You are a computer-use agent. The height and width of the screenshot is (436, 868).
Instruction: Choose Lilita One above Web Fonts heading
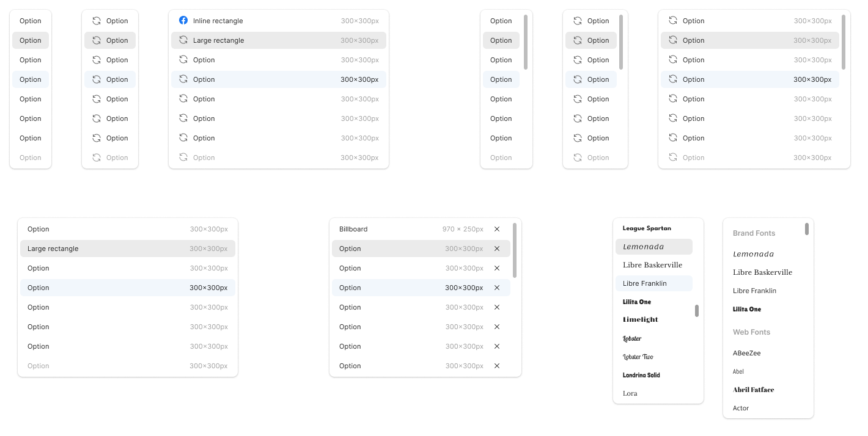point(747,309)
